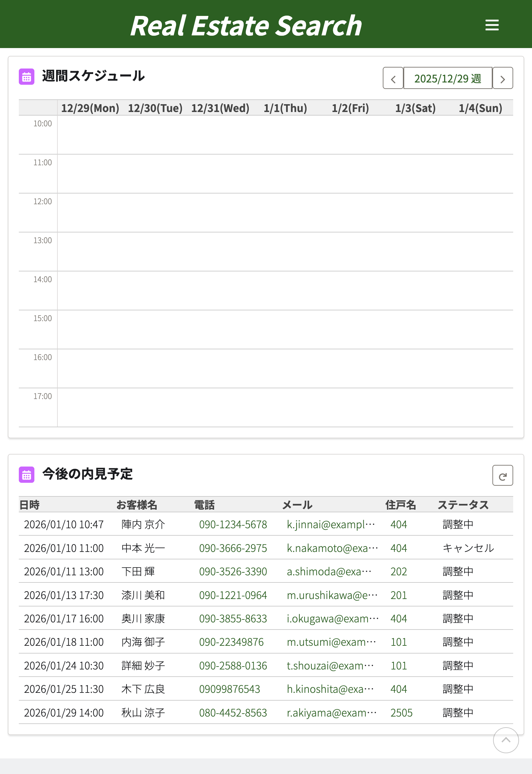Viewport: 532px width, 774px height.
Task: Open the 2025/12/29 week date picker
Action: coord(447,78)
